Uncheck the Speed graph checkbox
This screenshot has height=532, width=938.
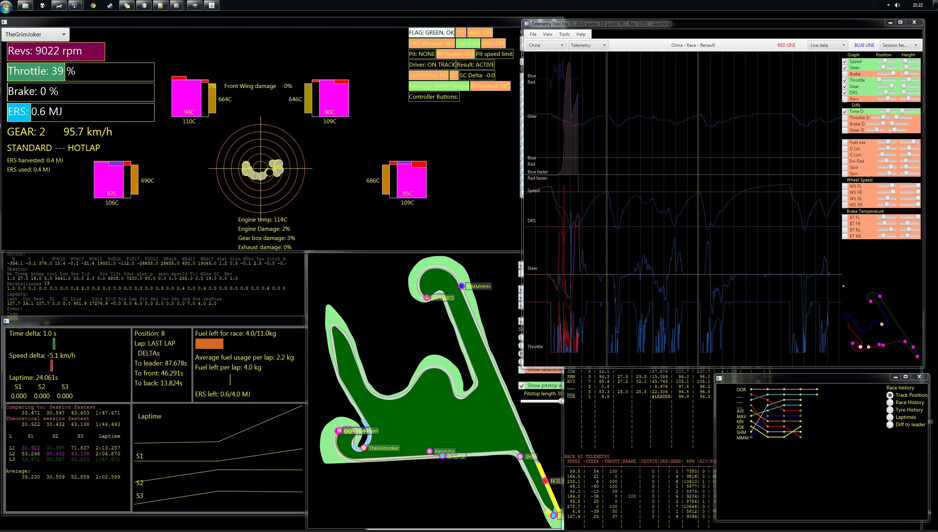[x=845, y=62]
